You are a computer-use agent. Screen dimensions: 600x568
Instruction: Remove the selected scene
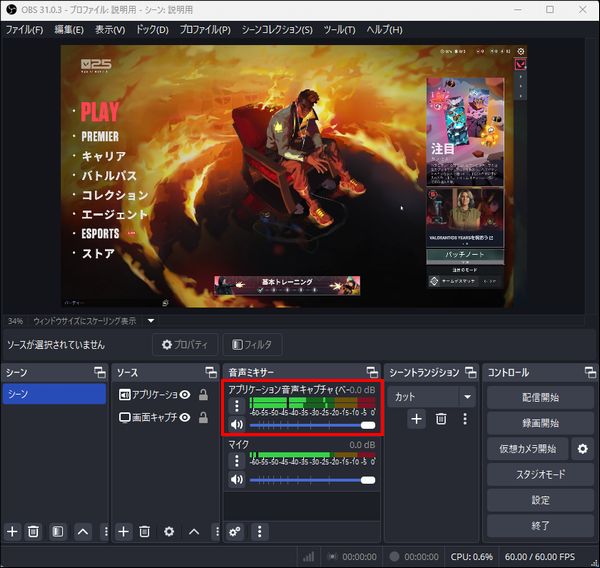coord(33,532)
